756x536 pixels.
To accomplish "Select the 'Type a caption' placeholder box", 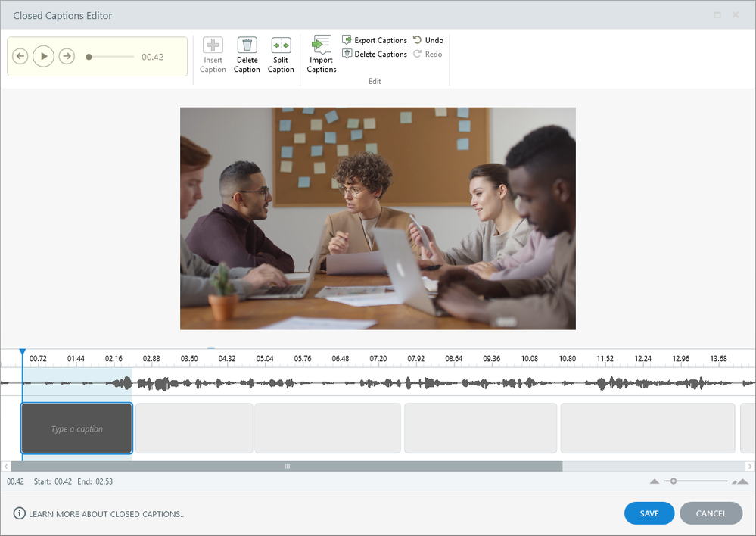I will pos(76,428).
